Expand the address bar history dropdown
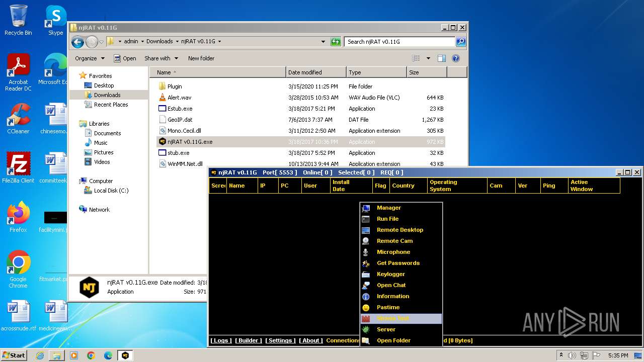 (323, 42)
